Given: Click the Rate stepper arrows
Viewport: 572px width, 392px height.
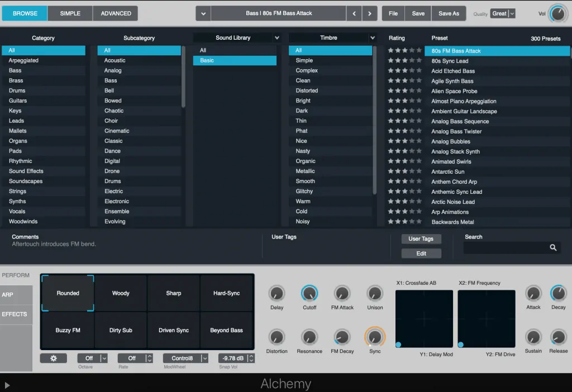Looking at the screenshot, I should [149, 358].
